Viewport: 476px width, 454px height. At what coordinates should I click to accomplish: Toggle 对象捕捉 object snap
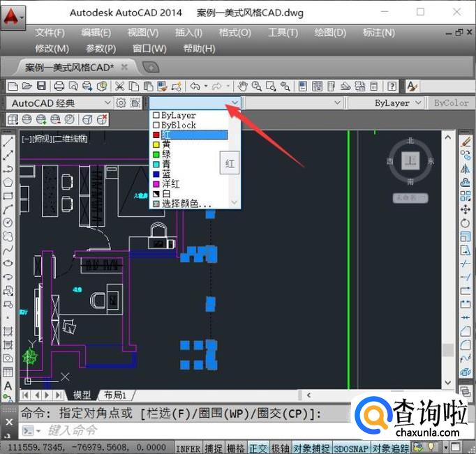[311, 448]
